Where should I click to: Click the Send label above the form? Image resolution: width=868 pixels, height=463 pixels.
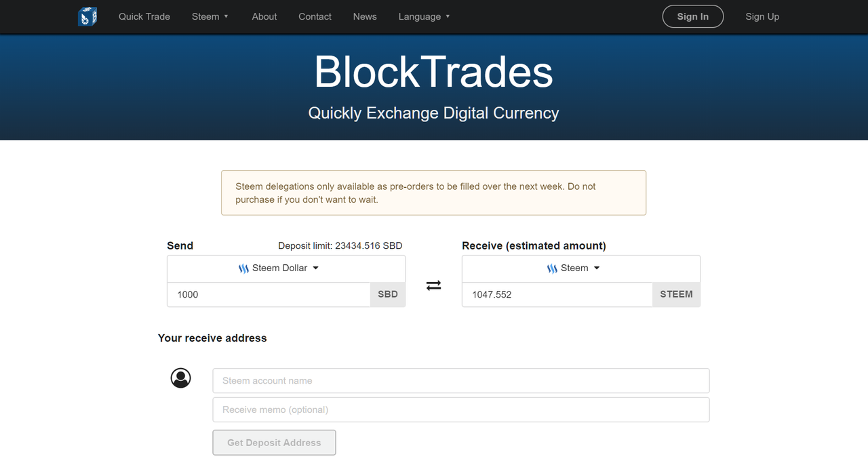[x=180, y=245]
